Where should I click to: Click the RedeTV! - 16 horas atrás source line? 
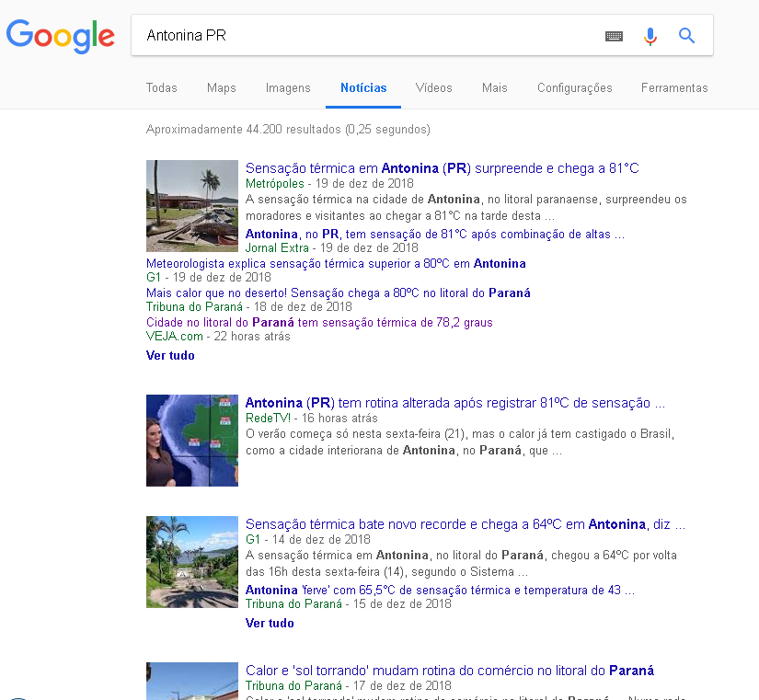coord(311,419)
